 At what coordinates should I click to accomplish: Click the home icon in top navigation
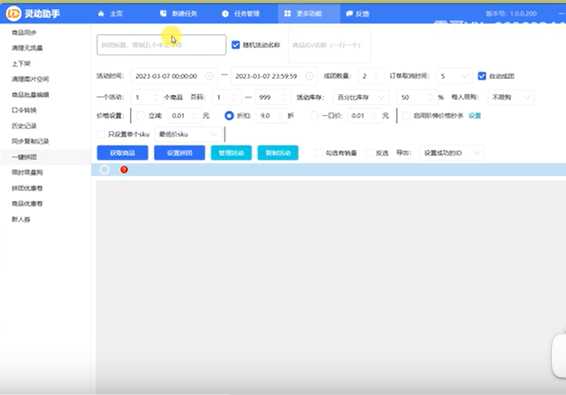click(101, 13)
